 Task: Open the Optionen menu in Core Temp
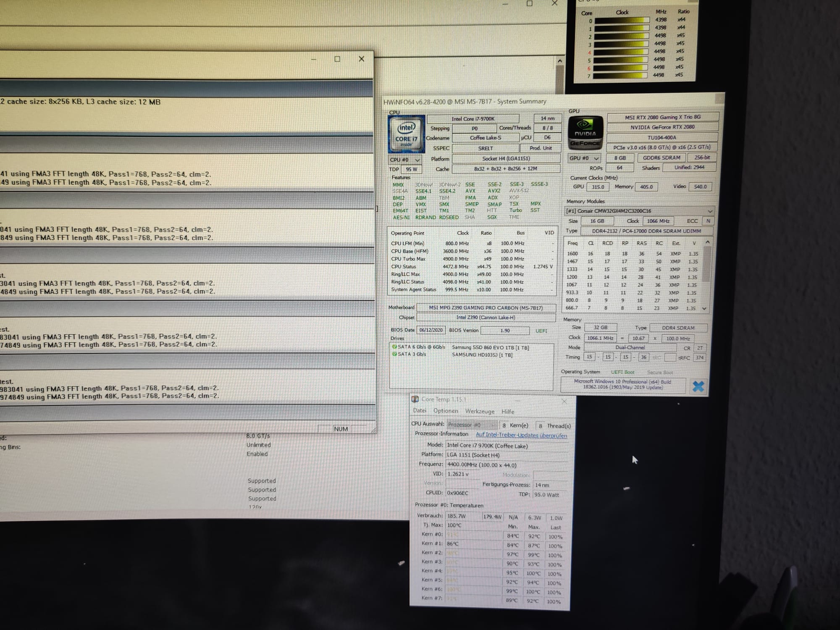pos(445,411)
